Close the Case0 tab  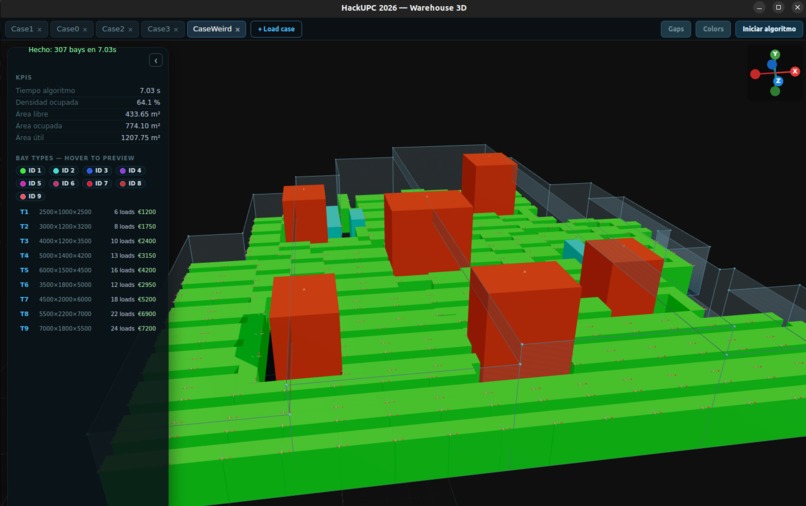click(x=85, y=30)
